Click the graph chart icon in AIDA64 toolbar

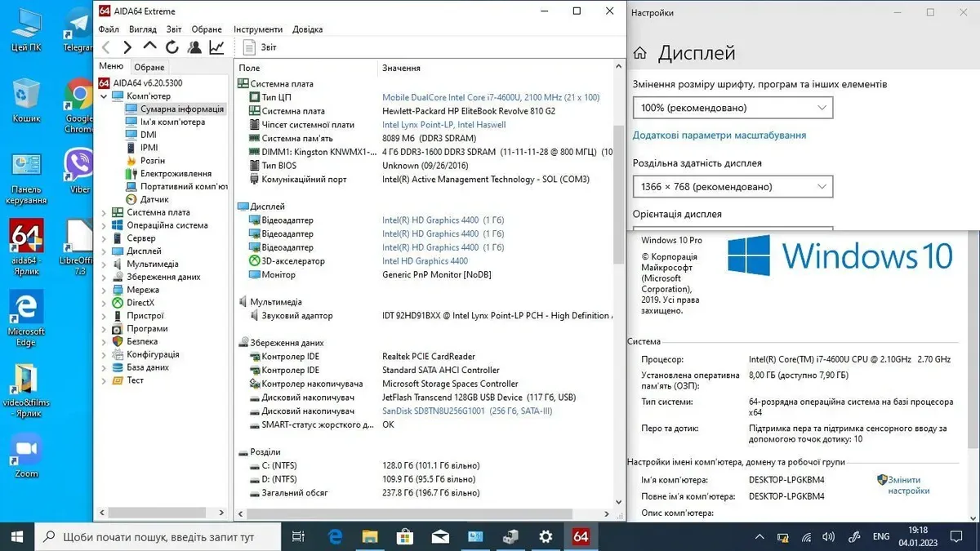pos(216,48)
